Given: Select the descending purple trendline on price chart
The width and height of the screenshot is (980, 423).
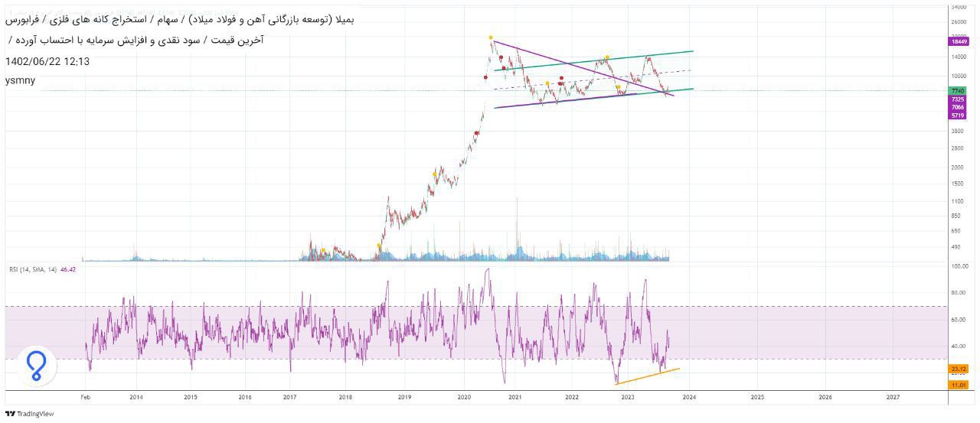Looking at the screenshot, I should point(582,68).
